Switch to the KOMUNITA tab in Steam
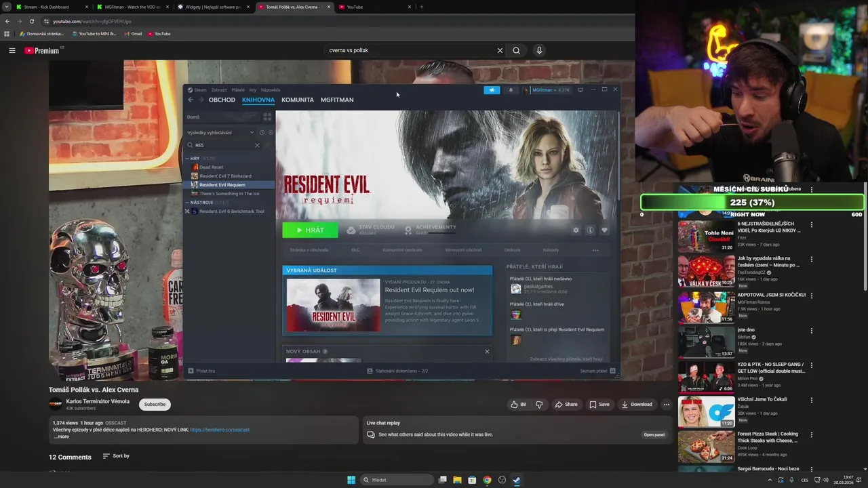The image size is (868, 488). [298, 100]
